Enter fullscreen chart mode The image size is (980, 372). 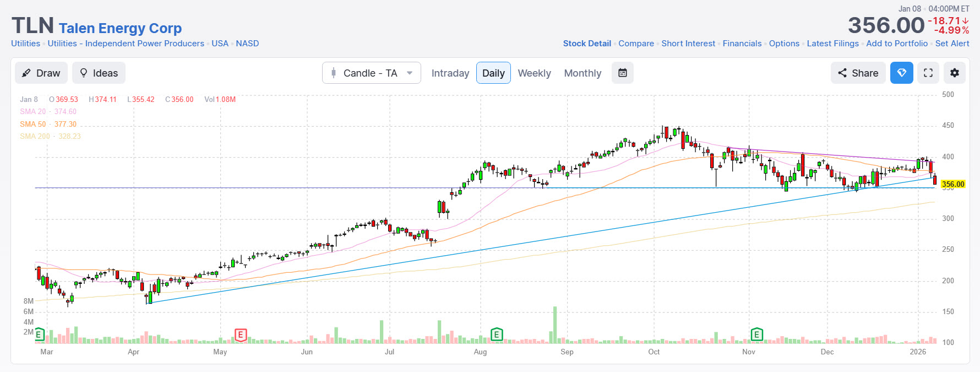tap(928, 73)
